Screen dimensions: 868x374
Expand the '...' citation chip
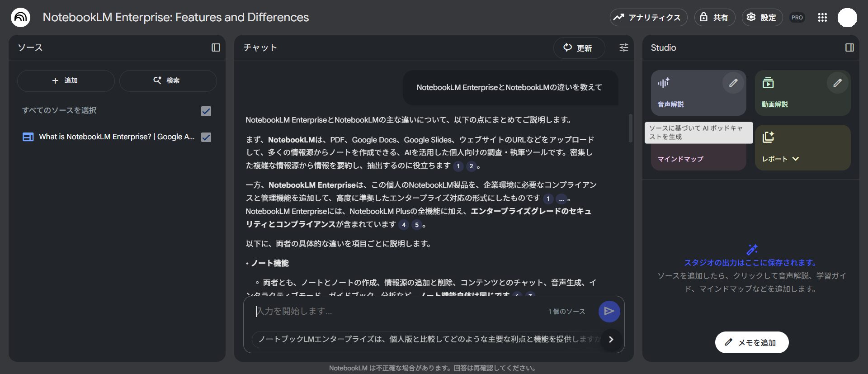click(561, 199)
